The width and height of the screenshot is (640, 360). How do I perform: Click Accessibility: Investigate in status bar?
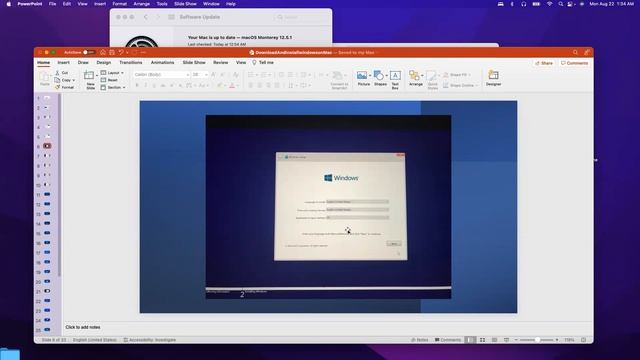pyautogui.click(x=150, y=340)
